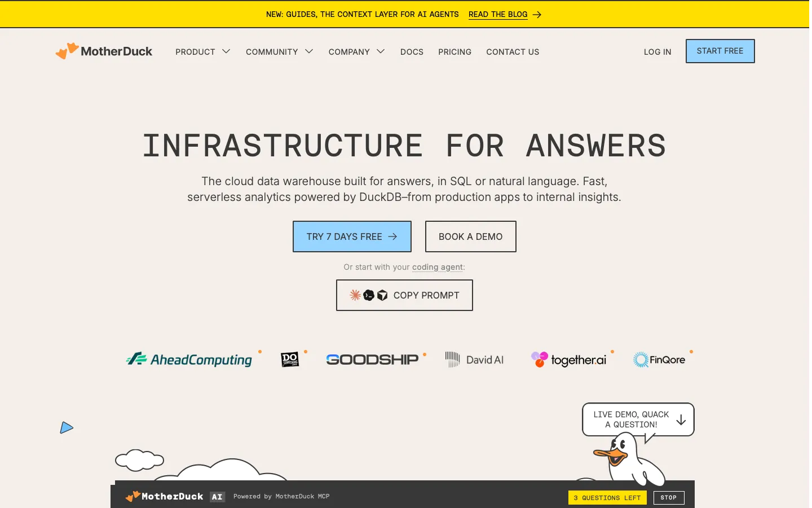Click the duck mascot illustration
812x508 pixels.
pos(629,459)
